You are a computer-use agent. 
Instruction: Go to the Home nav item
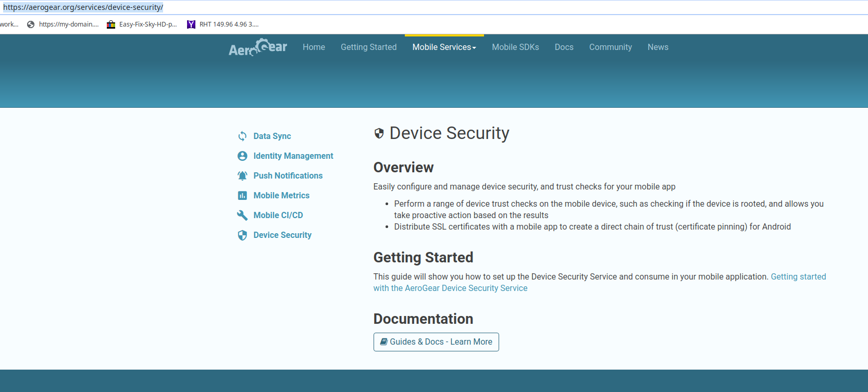point(314,47)
